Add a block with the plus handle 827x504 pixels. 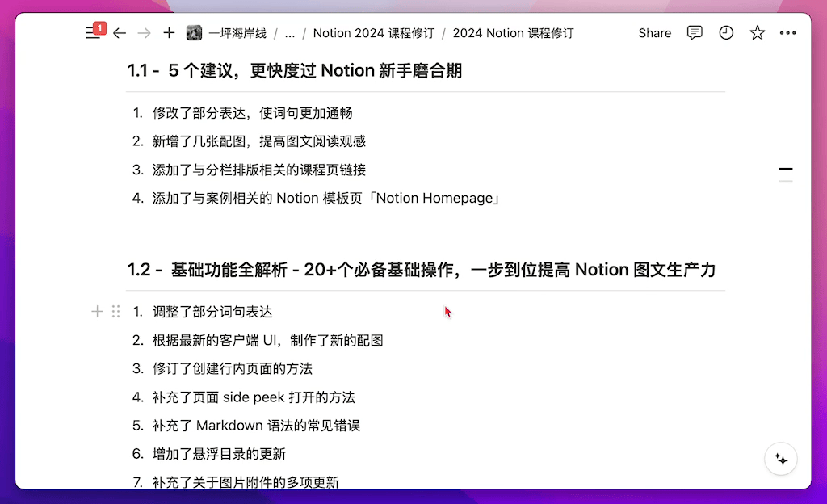pos(97,312)
